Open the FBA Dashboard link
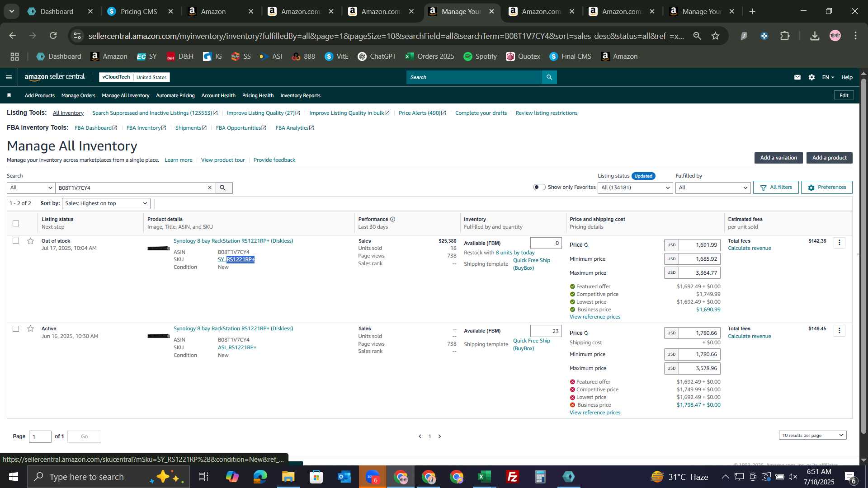The width and height of the screenshot is (868, 488). click(96, 128)
